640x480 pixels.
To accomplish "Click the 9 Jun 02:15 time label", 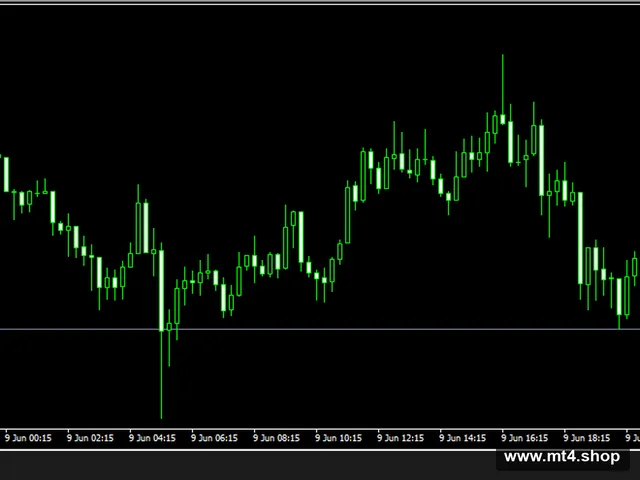I will (90, 438).
